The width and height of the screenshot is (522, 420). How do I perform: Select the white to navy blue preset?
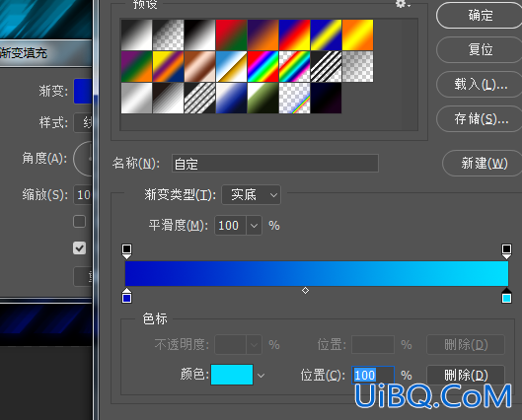pyautogui.click(x=231, y=99)
